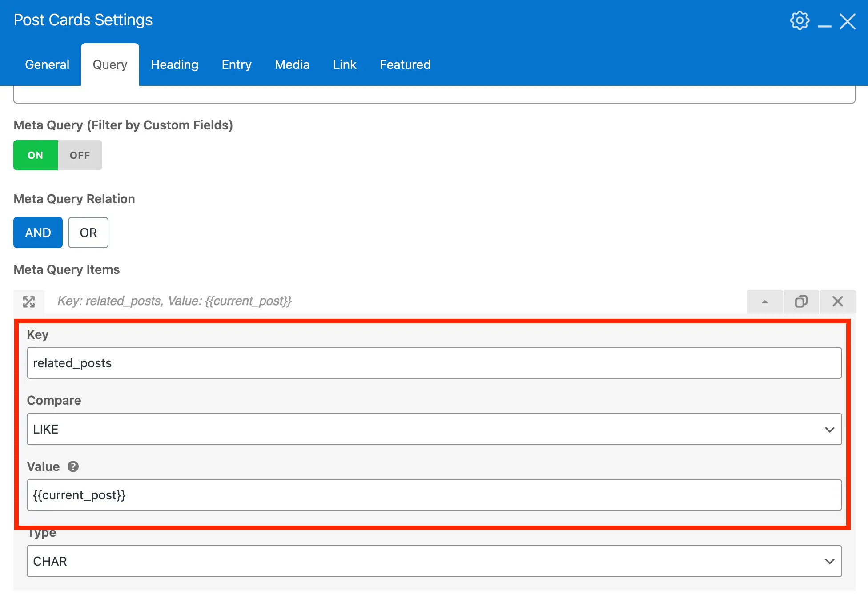Image resolution: width=868 pixels, height=603 pixels.
Task: Click the drag handle on the meta query item
Action: pos(28,301)
